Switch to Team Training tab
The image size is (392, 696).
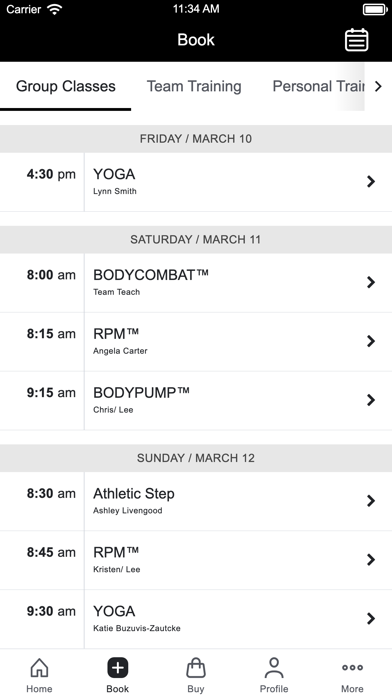194,86
